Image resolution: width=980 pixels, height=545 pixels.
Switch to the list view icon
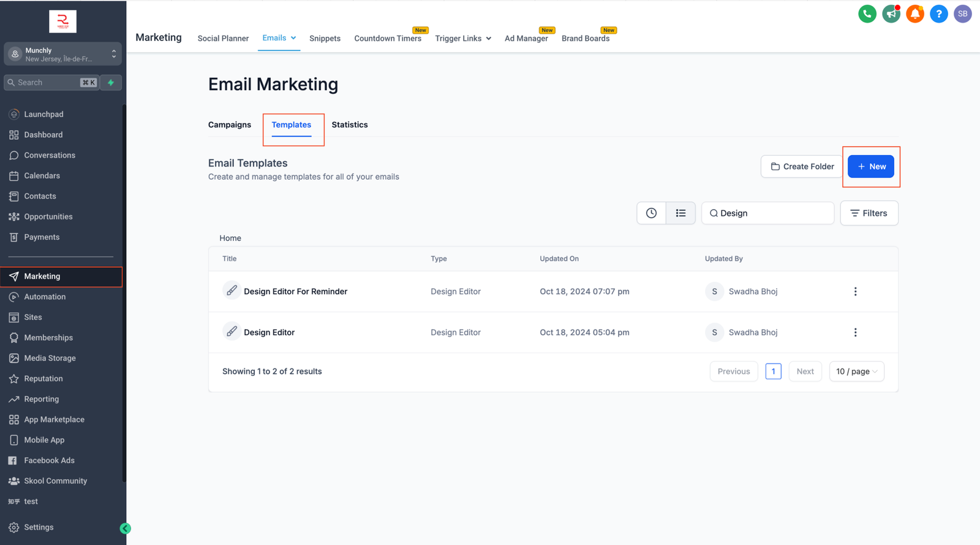680,213
